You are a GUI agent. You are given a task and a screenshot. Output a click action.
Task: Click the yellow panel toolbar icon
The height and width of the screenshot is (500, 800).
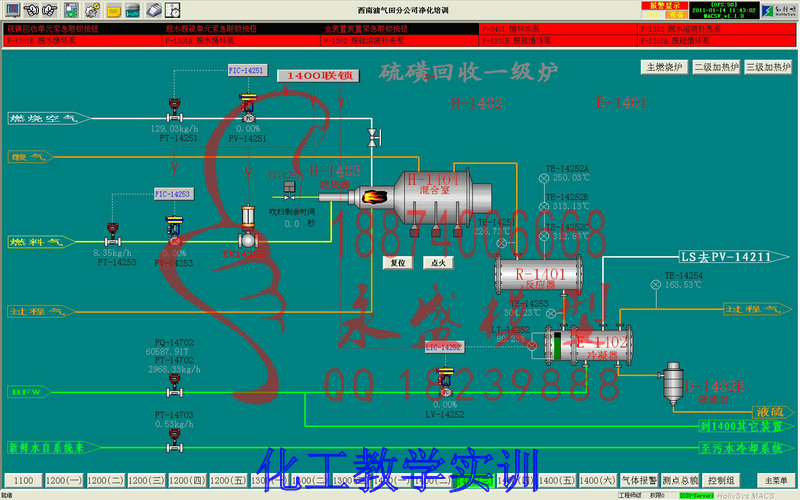tap(113, 10)
